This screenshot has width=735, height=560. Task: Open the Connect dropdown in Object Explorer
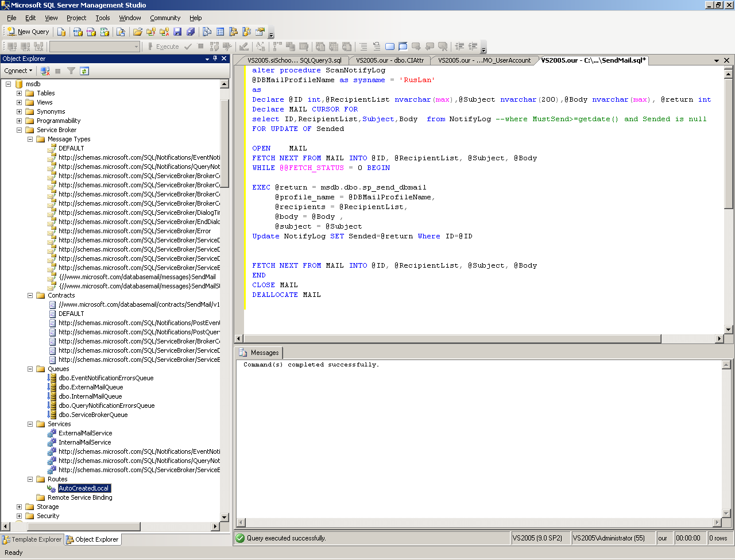pyautogui.click(x=18, y=71)
